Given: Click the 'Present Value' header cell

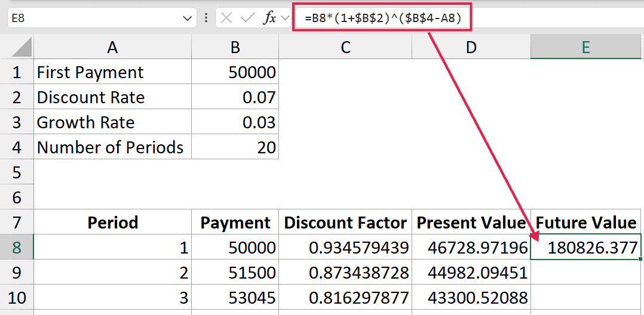Looking at the screenshot, I should point(471,223).
